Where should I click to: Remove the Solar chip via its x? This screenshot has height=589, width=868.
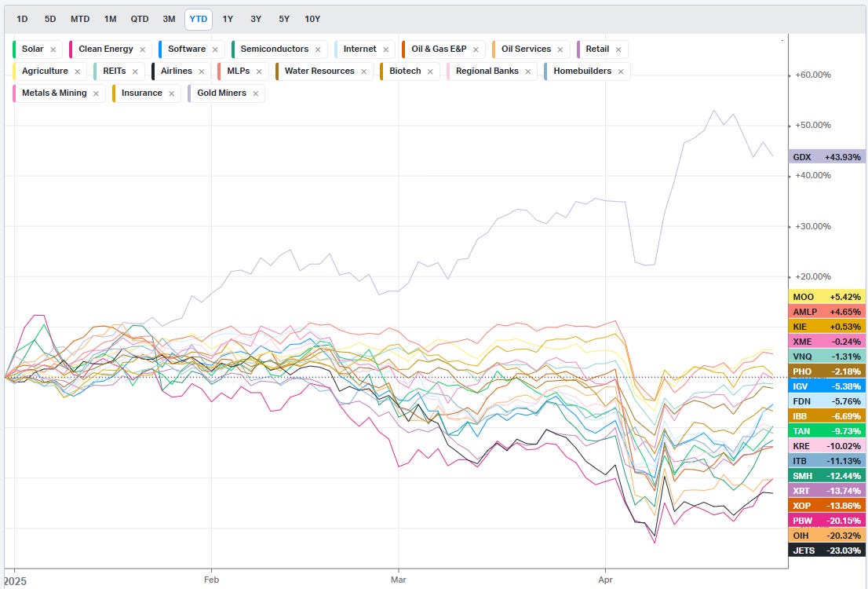(53, 49)
